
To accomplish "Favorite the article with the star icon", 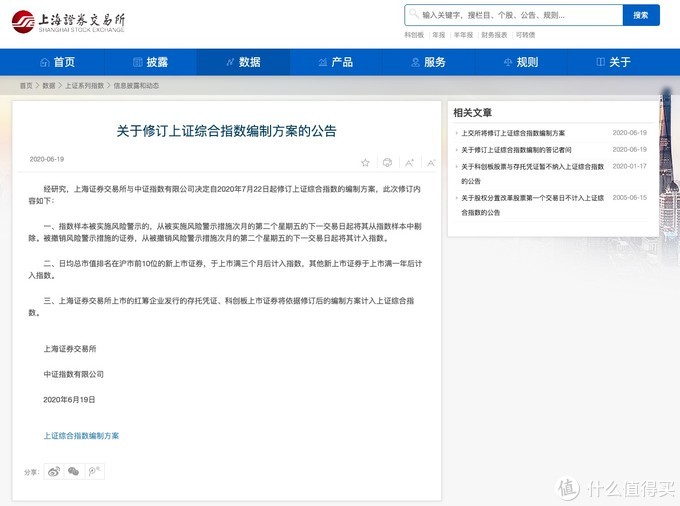I will pos(365,163).
